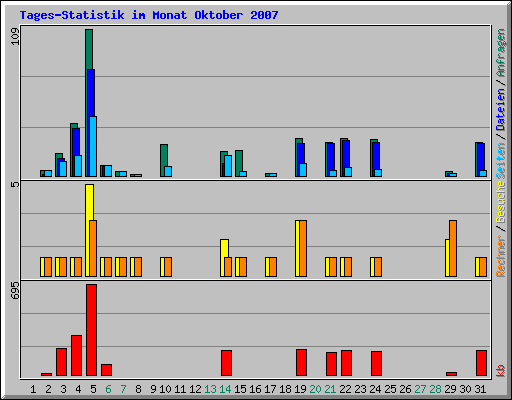512x400 pixels.
Task: Select day '8' on the x-axis
Action: tap(138, 389)
